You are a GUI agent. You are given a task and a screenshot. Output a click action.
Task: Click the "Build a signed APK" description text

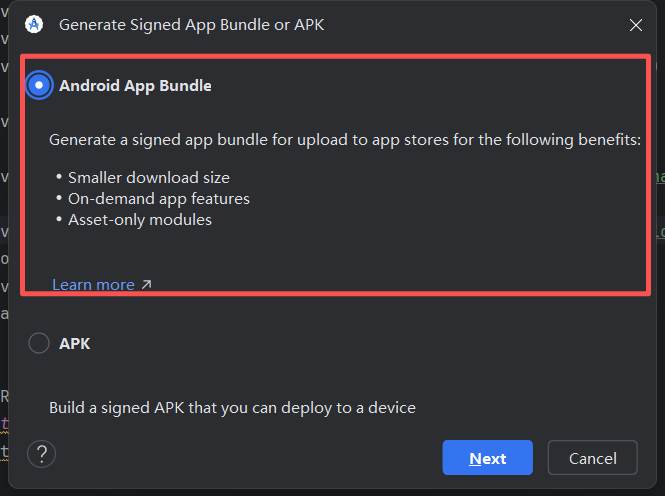pos(232,407)
